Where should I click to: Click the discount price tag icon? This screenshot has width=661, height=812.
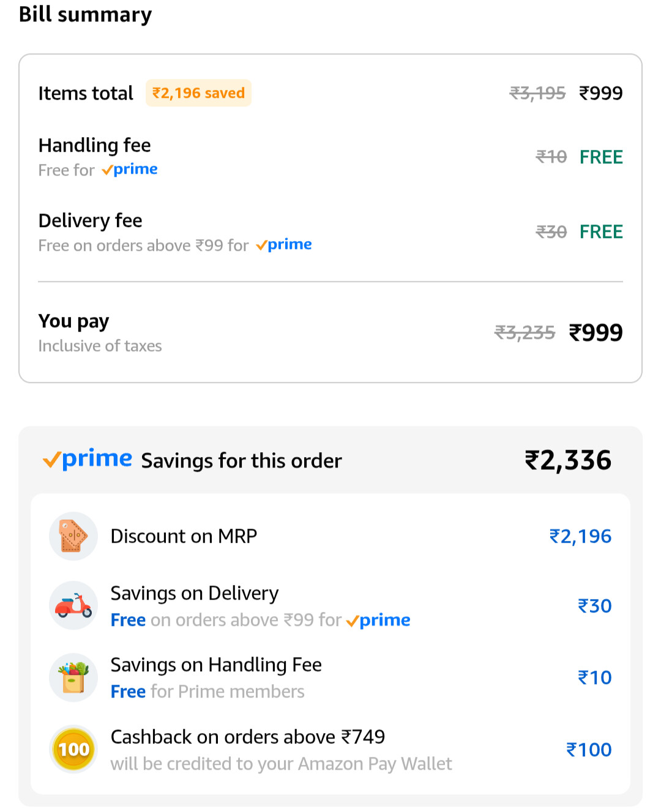[x=73, y=536]
